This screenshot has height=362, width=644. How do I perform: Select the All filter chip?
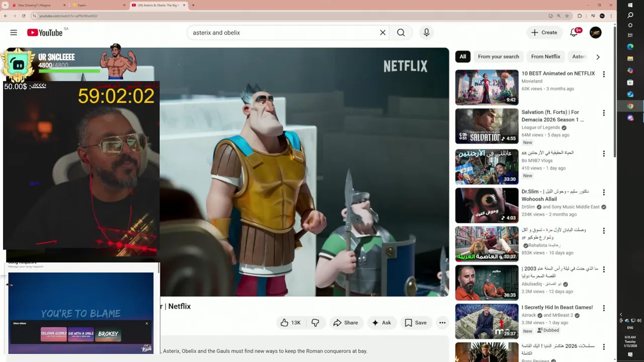pyautogui.click(x=463, y=57)
